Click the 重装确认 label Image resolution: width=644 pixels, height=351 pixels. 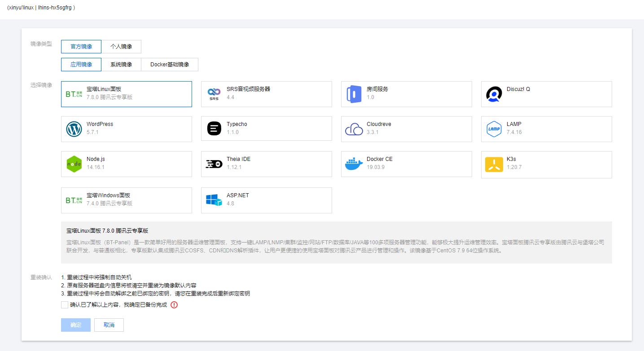tap(41, 277)
